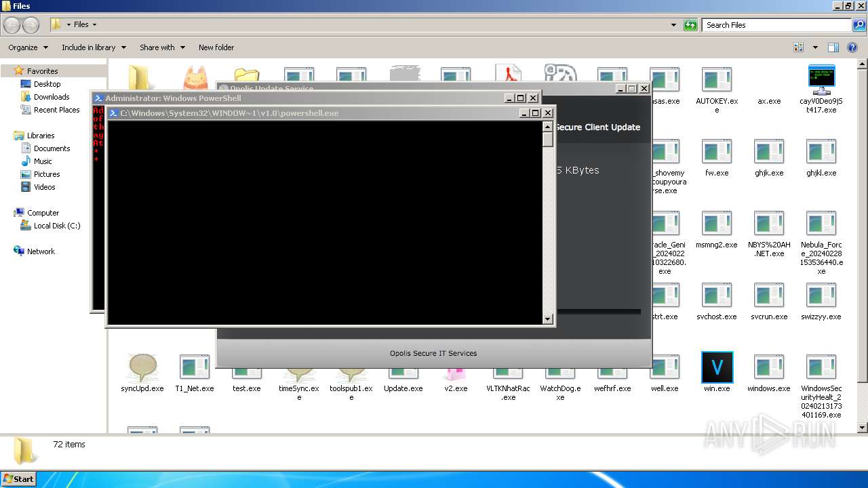Screen dimensions: 868x488
Task: Select the swizzyy.exe file icon
Action: (821, 296)
